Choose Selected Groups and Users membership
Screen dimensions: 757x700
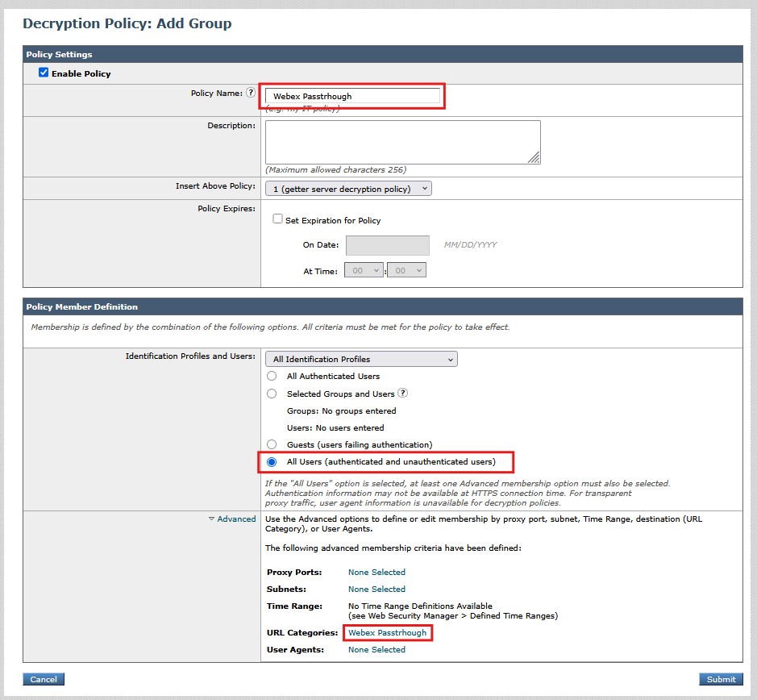point(272,393)
